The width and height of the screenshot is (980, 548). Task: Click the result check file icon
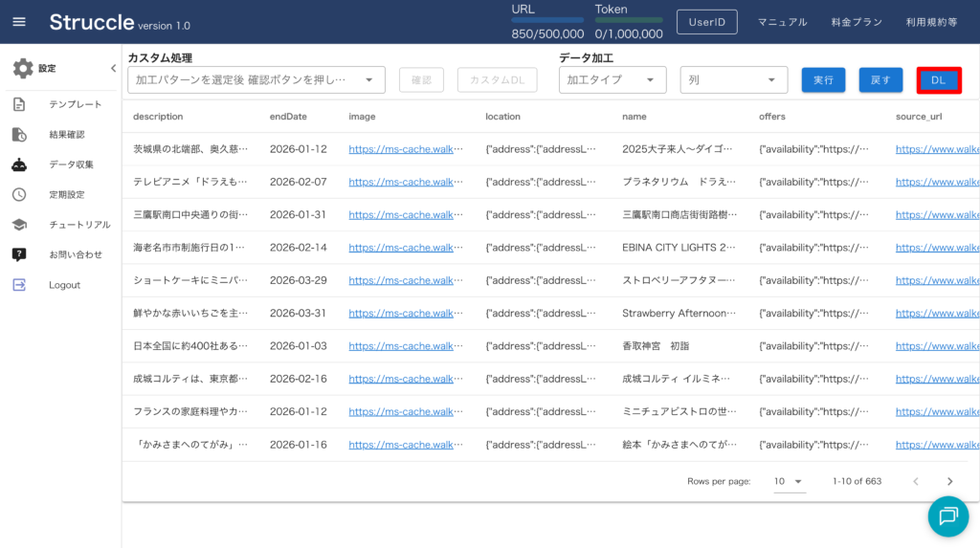click(x=19, y=134)
